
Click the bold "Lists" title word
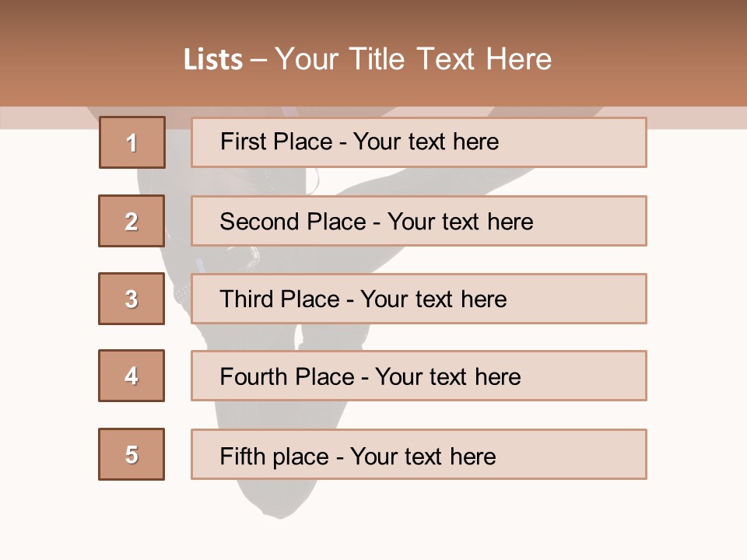tap(212, 60)
